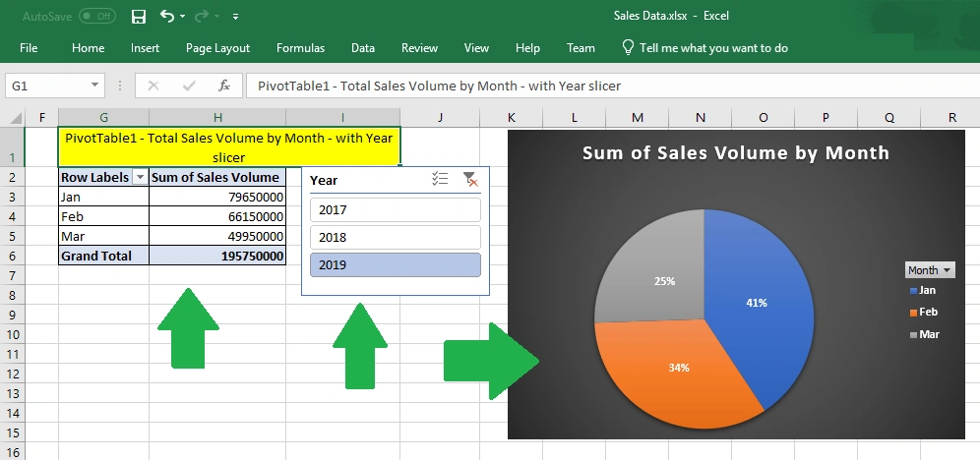The width and height of the screenshot is (980, 460).
Task: Select row 1 header
Action: (14, 147)
